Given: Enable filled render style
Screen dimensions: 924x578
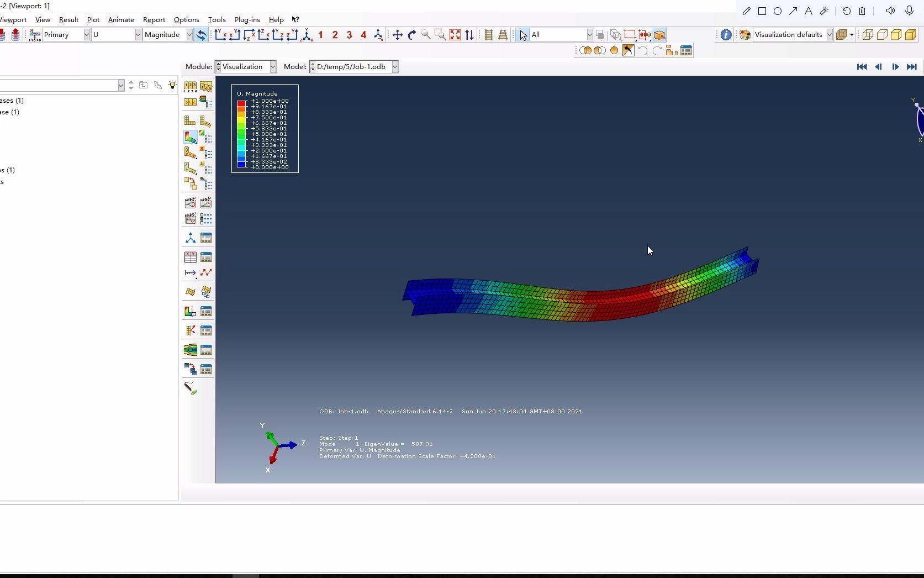Looking at the screenshot, I should [x=896, y=35].
